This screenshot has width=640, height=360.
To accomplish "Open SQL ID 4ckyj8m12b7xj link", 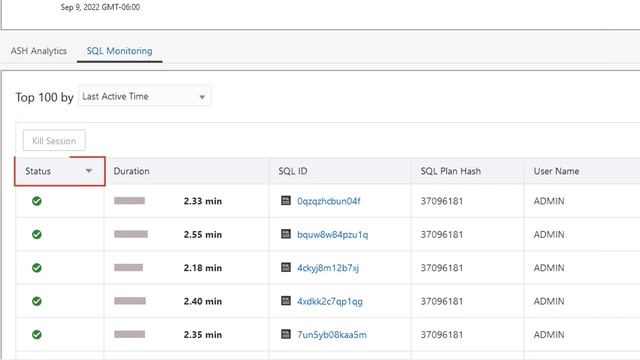I will [x=328, y=268].
